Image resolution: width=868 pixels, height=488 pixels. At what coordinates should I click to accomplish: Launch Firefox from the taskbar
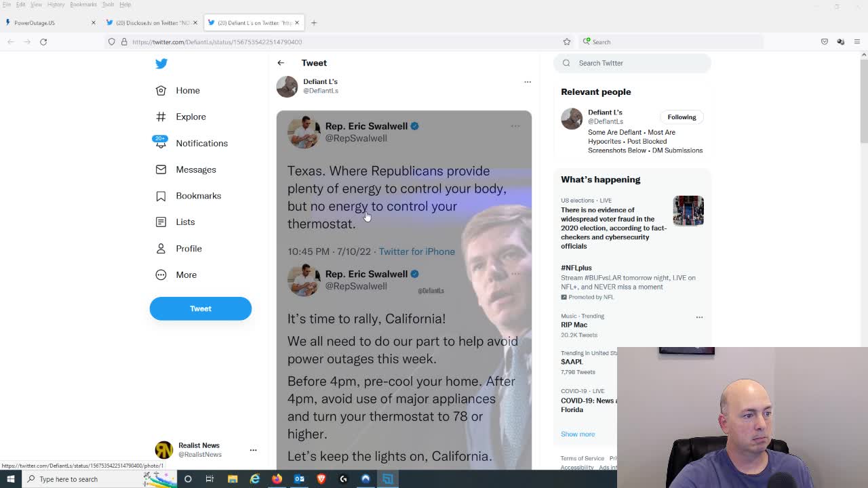[x=277, y=479]
